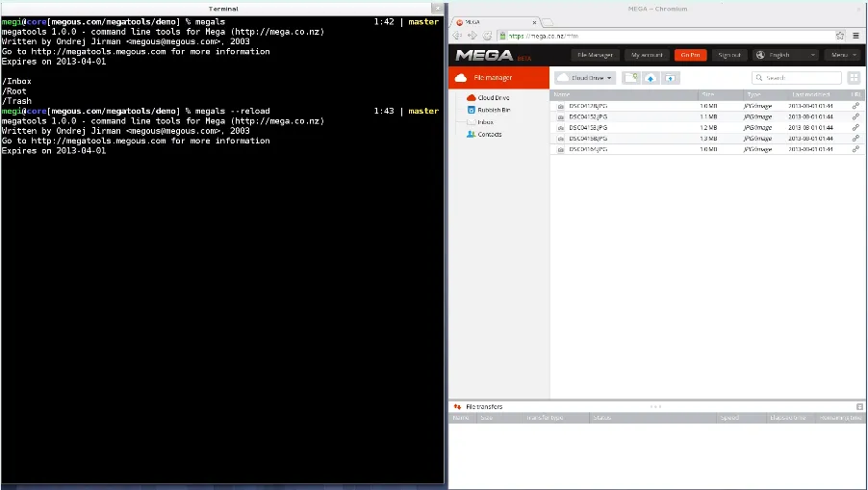Click the image file icon beside DSC04158.JPG
Image resolution: width=868 pixels, height=490 pixels.
coord(560,139)
